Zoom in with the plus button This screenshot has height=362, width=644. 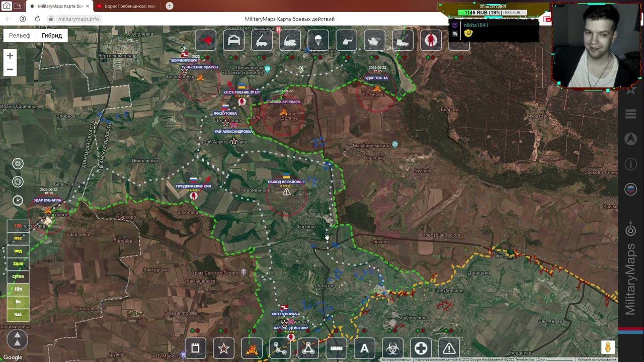10,56
